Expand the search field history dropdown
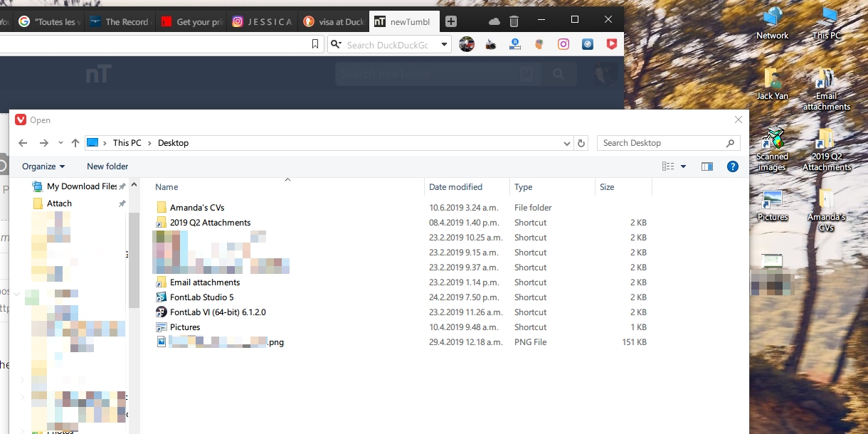This screenshot has height=434, width=868. point(445,45)
